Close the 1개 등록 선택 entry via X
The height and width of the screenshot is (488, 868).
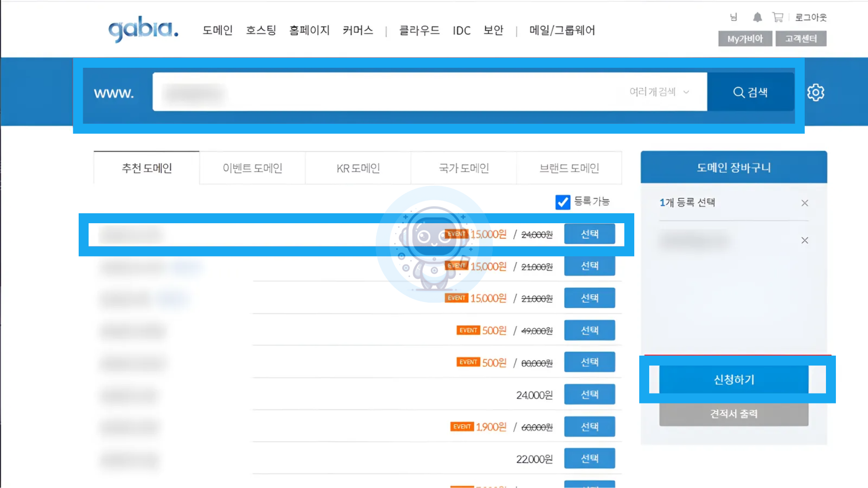805,203
